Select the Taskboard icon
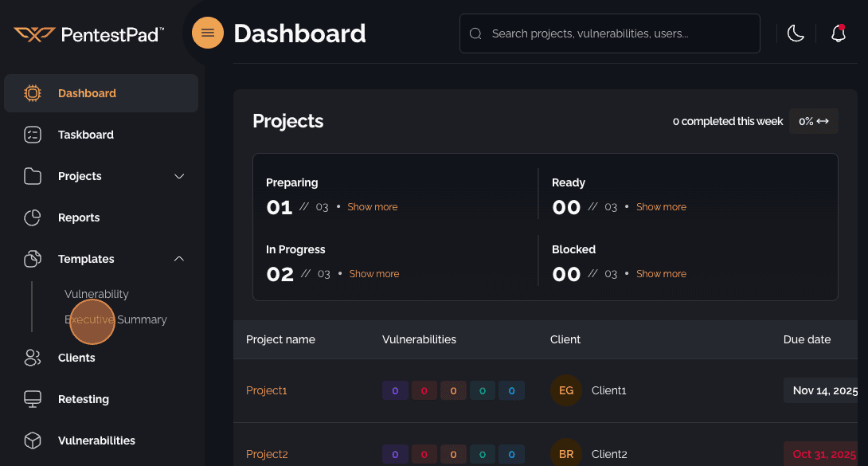This screenshot has width=868, height=466. 32,135
